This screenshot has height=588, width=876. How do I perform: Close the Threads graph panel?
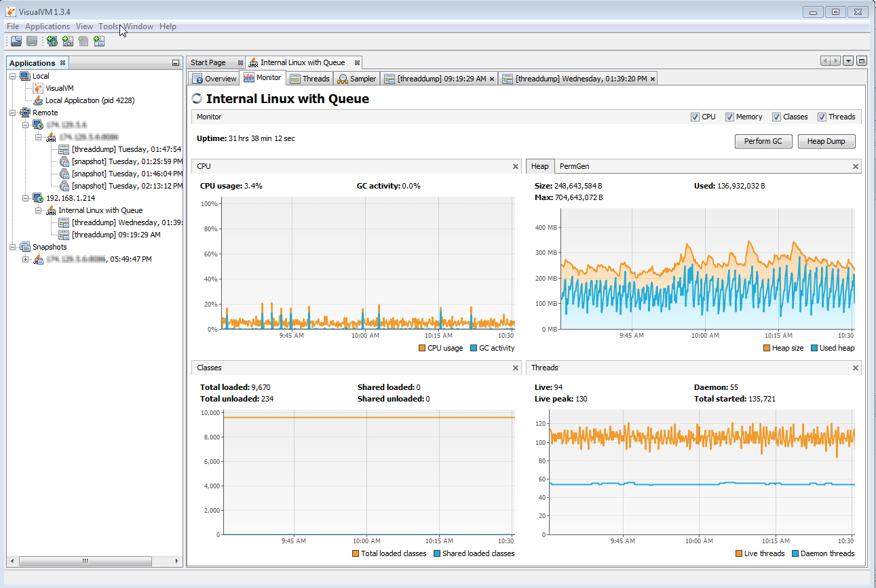point(856,368)
